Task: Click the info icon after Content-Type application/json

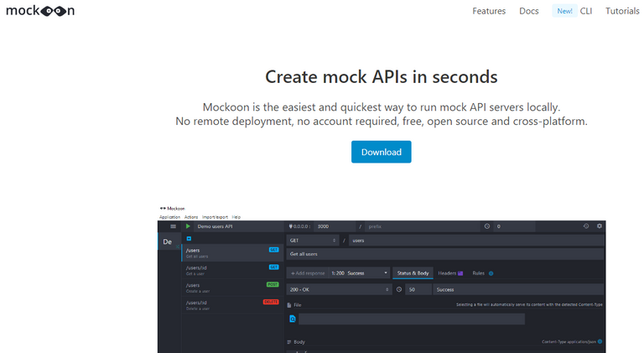Action: click(x=600, y=341)
